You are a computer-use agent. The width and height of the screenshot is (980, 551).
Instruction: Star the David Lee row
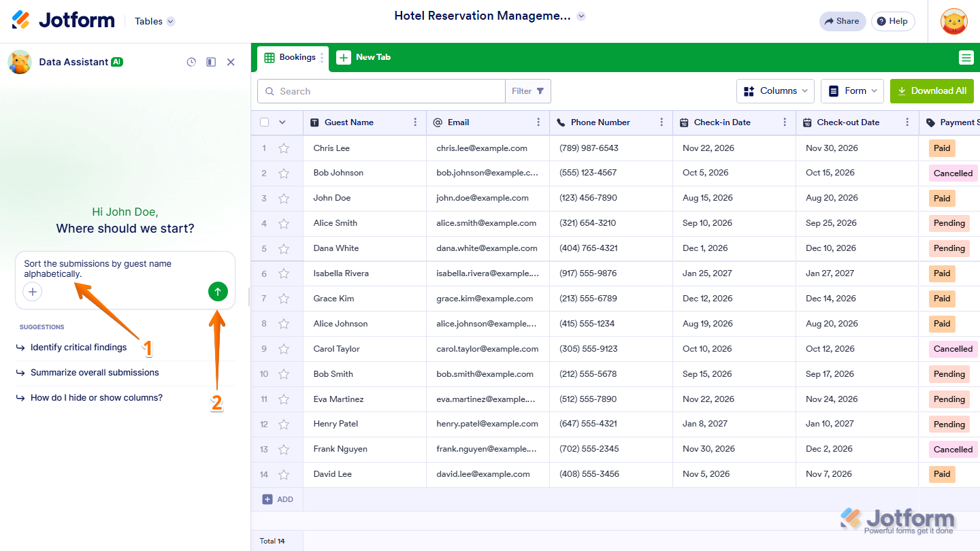[284, 475]
